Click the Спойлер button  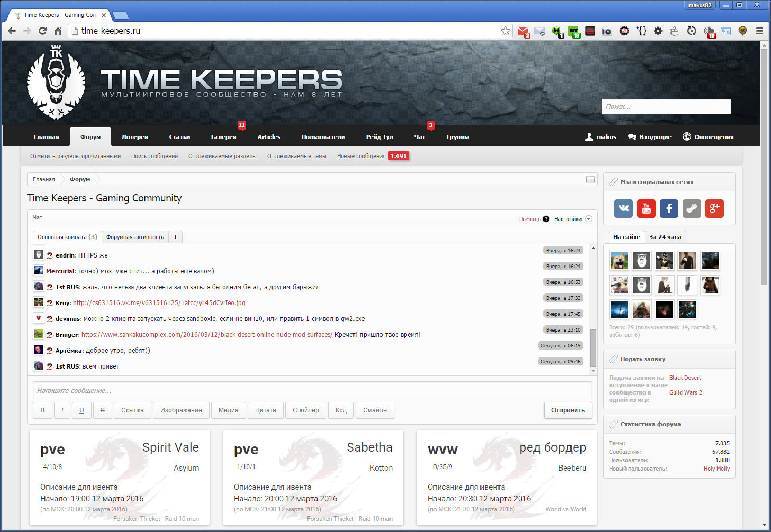coord(306,410)
